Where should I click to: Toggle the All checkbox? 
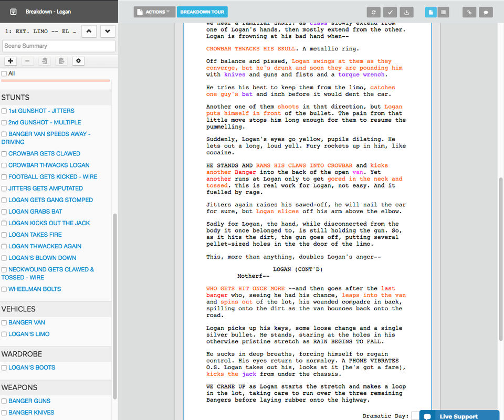pyautogui.click(x=4, y=73)
